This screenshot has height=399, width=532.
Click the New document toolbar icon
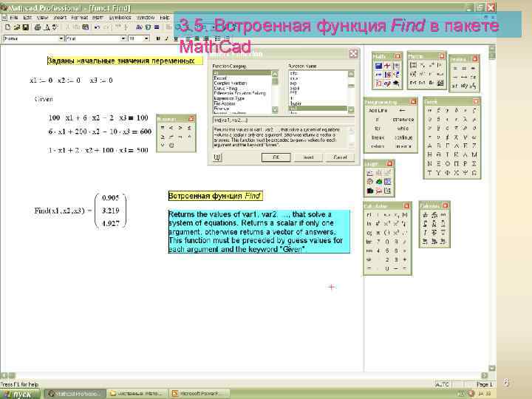coord(7,27)
